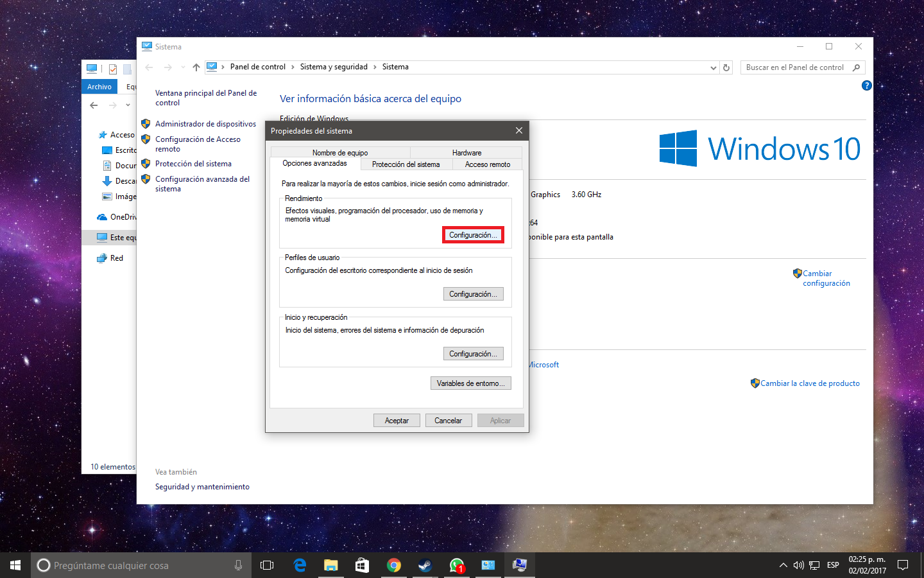The height and width of the screenshot is (578, 924).
Task: Click Cambiar la clave de producto
Action: coord(810,383)
